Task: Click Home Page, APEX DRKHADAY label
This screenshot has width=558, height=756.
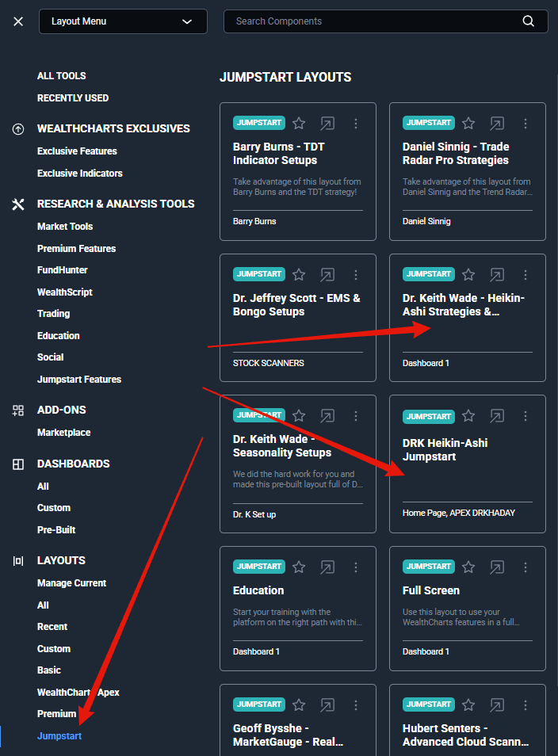Action: pos(459,513)
